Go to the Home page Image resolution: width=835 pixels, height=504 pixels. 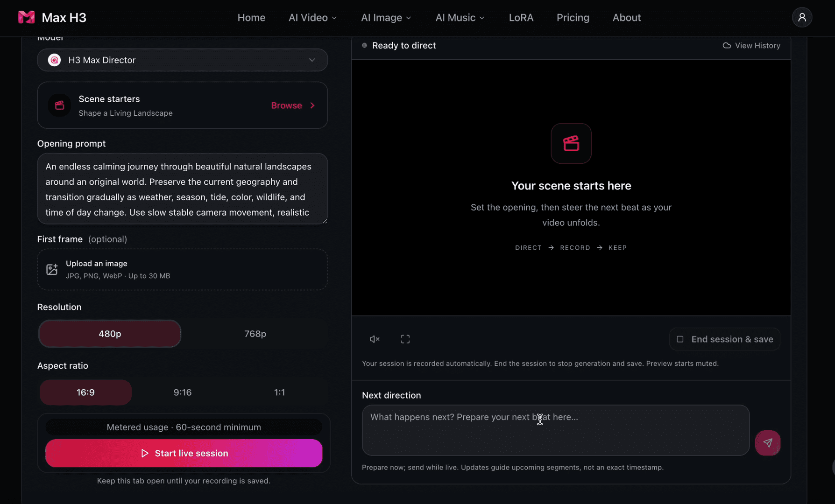pos(251,18)
